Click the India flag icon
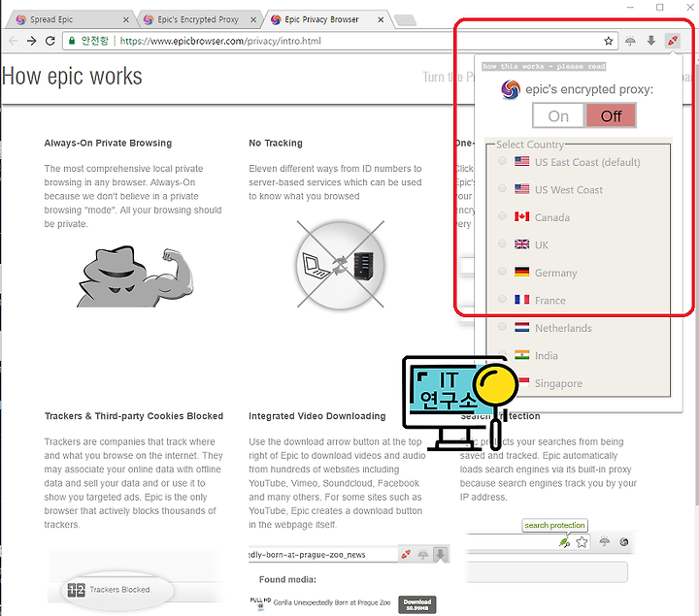 coord(521,355)
